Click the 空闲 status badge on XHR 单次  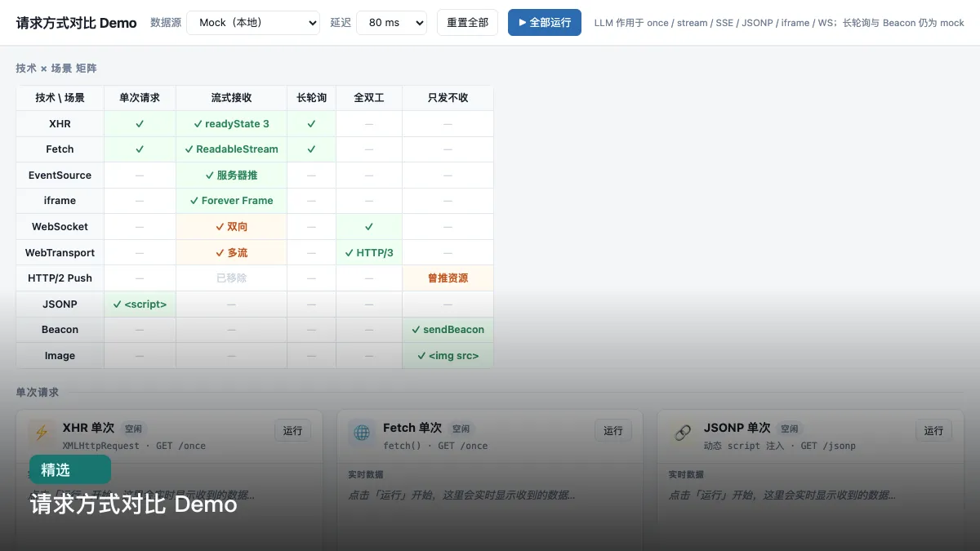[x=132, y=429]
